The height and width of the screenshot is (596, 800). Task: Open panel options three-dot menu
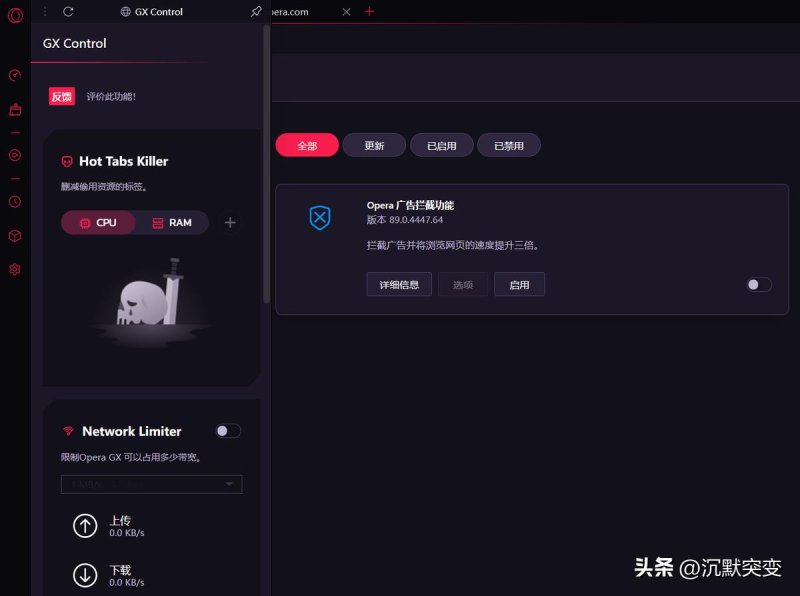44,12
